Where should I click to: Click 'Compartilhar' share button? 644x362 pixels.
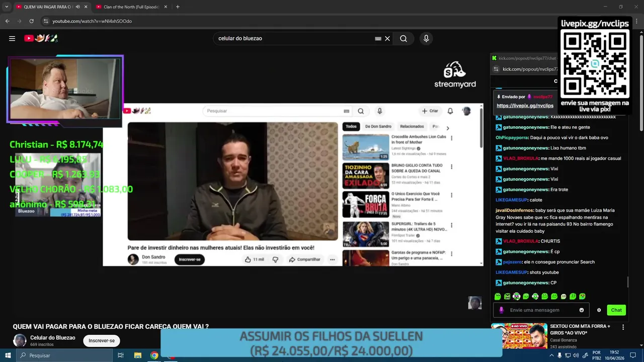[304, 259]
